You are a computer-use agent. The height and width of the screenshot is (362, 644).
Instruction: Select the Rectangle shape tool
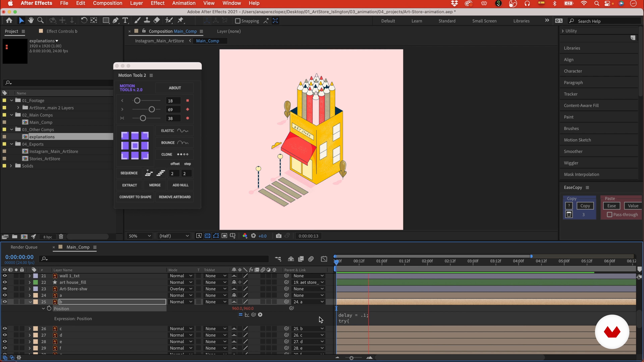[x=106, y=20]
